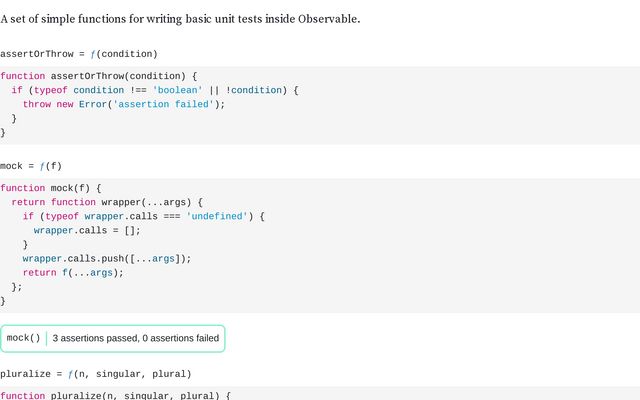640x400 pixels.
Task: Click the 'function pluralize(n, singular, plural)' line
Action: click(116, 396)
